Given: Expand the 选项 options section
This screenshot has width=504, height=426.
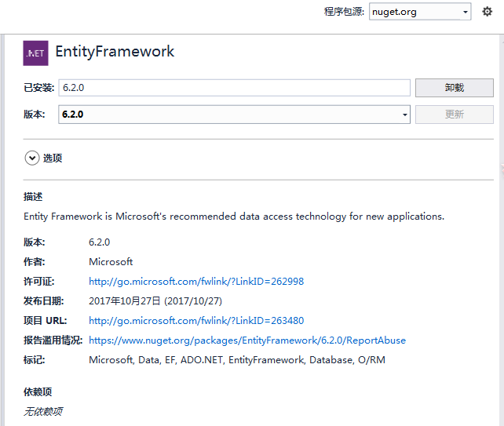Looking at the screenshot, I should (x=32, y=158).
